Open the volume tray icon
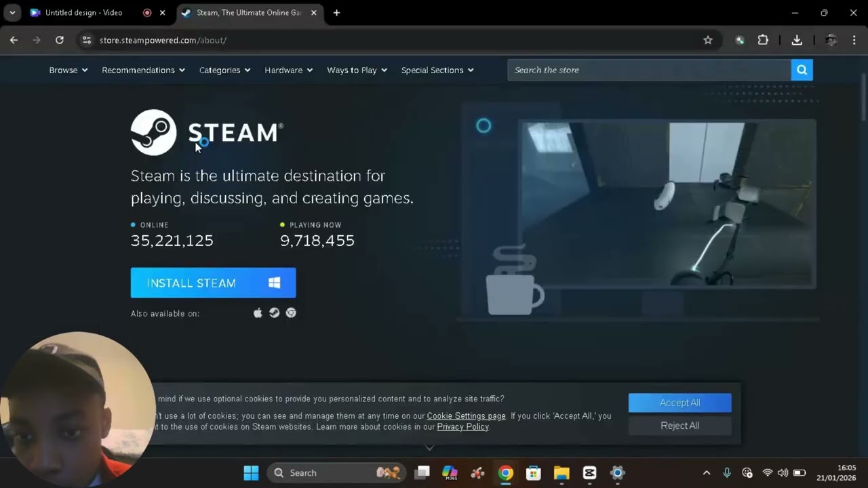The image size is (868, 488). click(783, 473)
